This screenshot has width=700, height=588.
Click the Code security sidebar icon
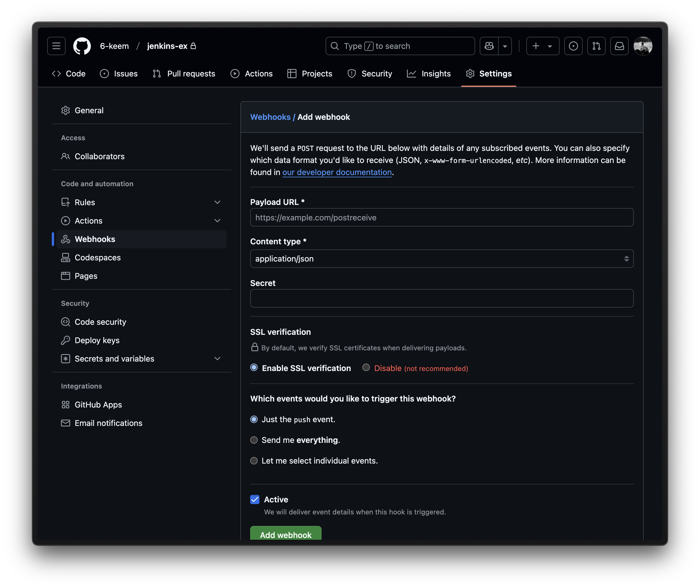click(x=65, y=322)
